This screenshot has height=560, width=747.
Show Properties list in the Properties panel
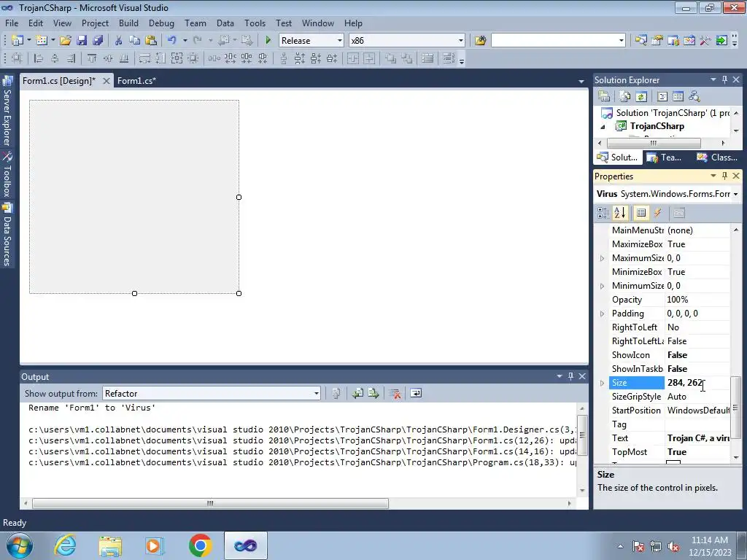point(641,213)
